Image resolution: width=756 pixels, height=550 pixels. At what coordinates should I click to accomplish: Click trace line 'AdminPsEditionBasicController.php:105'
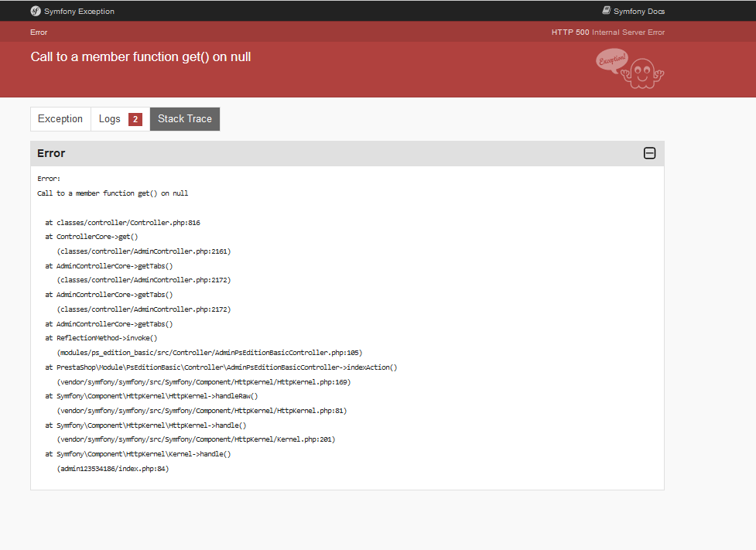[210, 353]
